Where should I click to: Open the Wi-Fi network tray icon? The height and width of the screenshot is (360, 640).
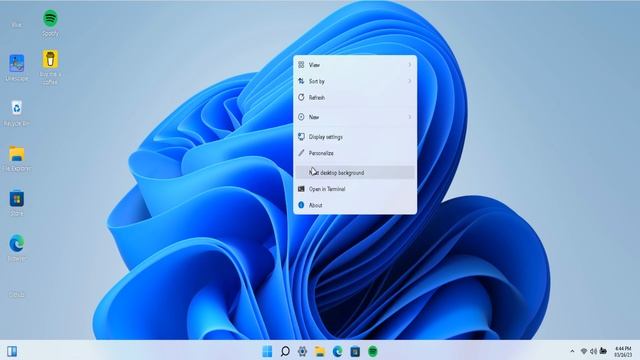584,351
